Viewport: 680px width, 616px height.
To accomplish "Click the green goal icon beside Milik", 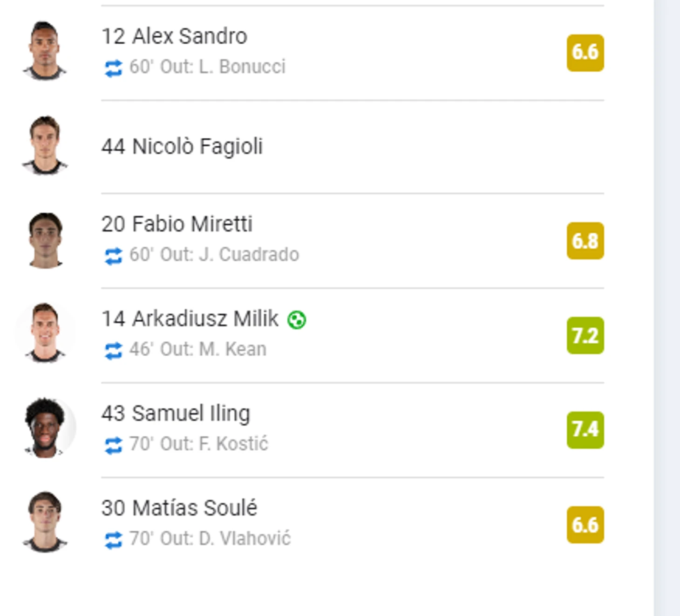I will [x=297, y=320].
